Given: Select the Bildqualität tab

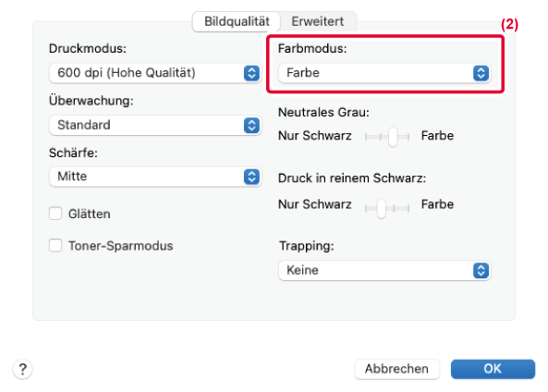Looking at the screenshot, I should (237, 21).
